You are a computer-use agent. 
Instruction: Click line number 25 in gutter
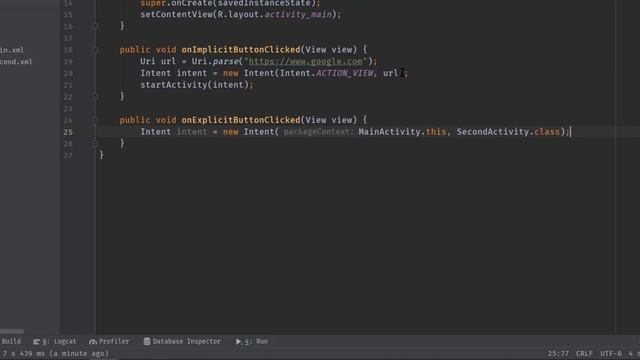(68, 132)
